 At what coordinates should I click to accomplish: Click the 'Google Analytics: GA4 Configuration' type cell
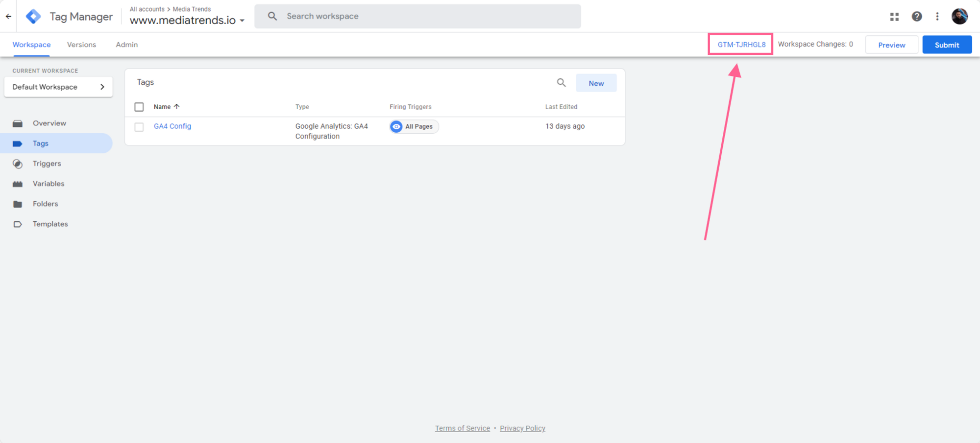[332, 131]
